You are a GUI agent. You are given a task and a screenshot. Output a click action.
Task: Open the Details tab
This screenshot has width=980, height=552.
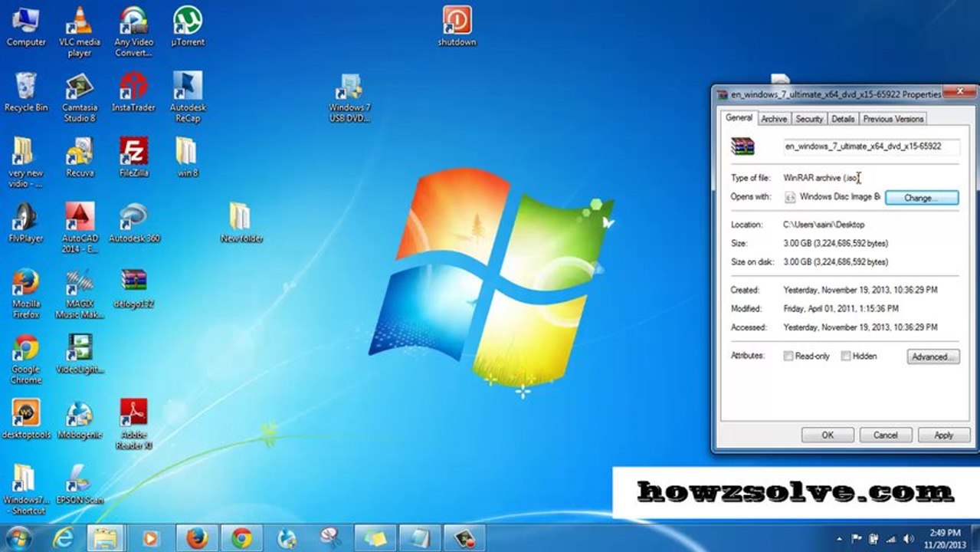(843, 119)
